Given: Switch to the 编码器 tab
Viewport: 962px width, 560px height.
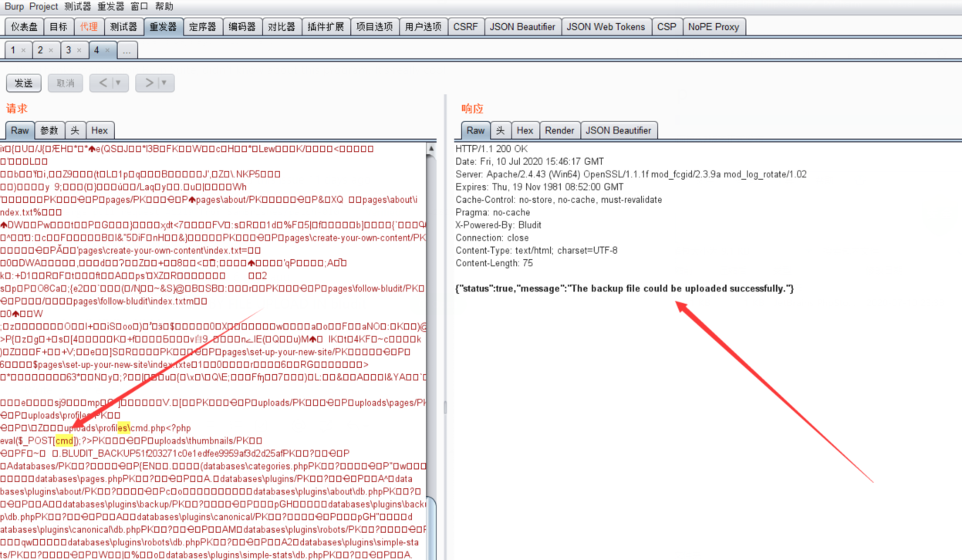Looking at the screenshot, I should click(242, 26).
